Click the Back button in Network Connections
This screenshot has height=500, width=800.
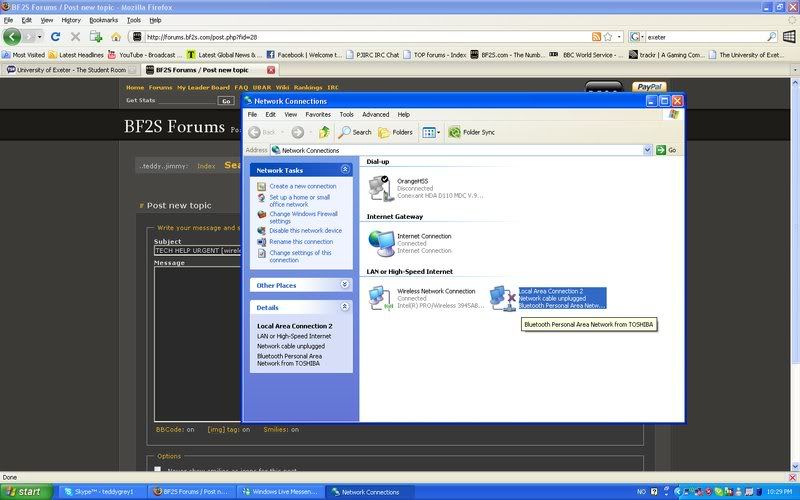click(x=263, y=132)
